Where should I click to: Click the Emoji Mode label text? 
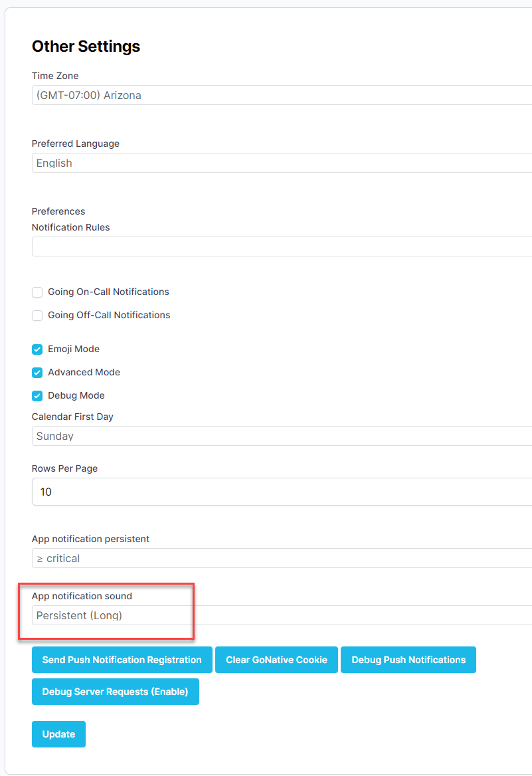pos(74,349)
